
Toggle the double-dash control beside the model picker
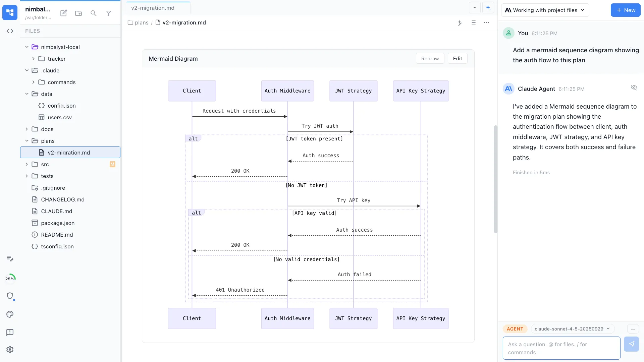coord(633,329)
